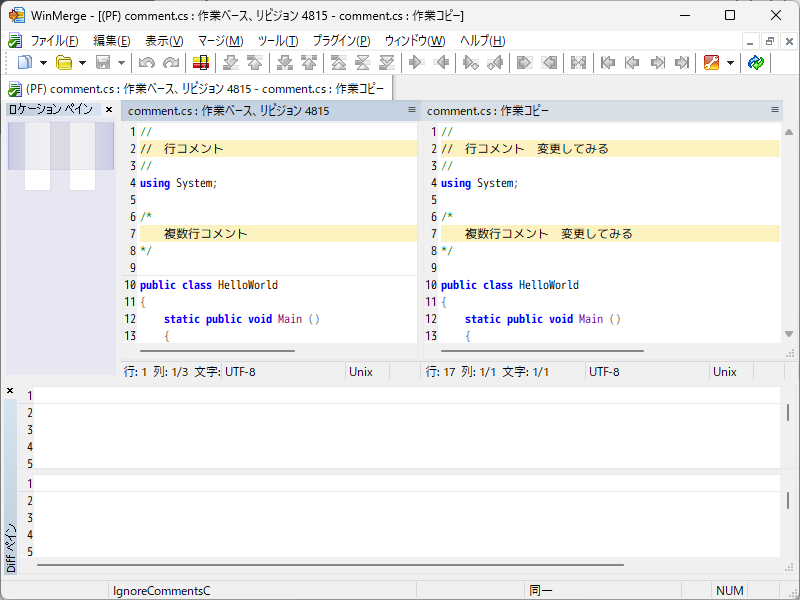Click the right pane 作業コピー header
The image size is (800, 600).
[x=488, y=111]
